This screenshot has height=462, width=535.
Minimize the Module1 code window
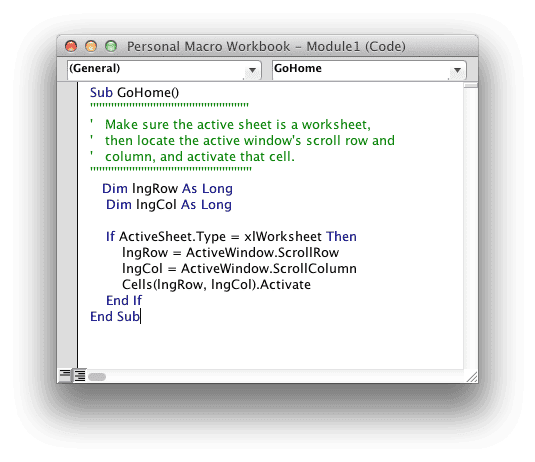click(91, 46)
